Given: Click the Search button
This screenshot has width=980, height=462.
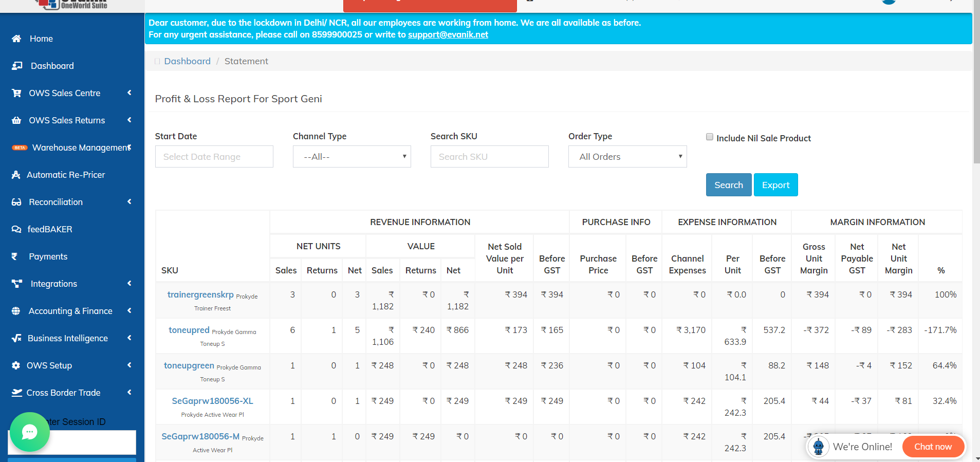Looking at the screenshot, I should click(x=729, y=185).
